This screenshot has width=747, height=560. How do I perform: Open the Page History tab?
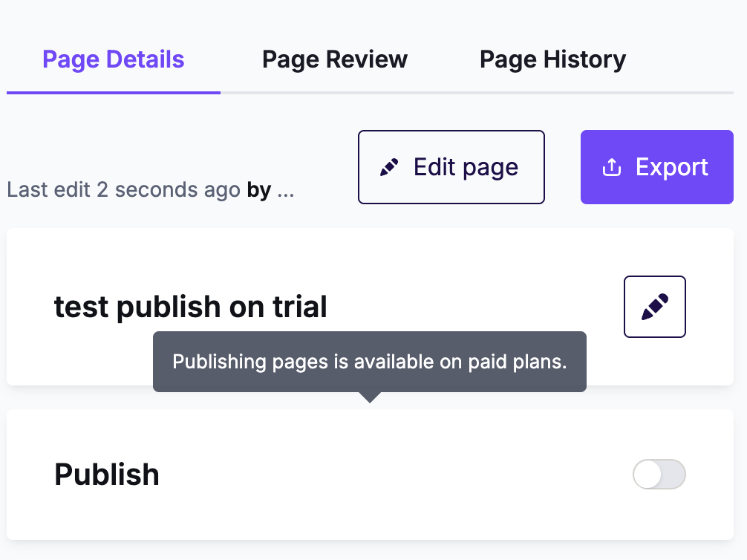552,59
